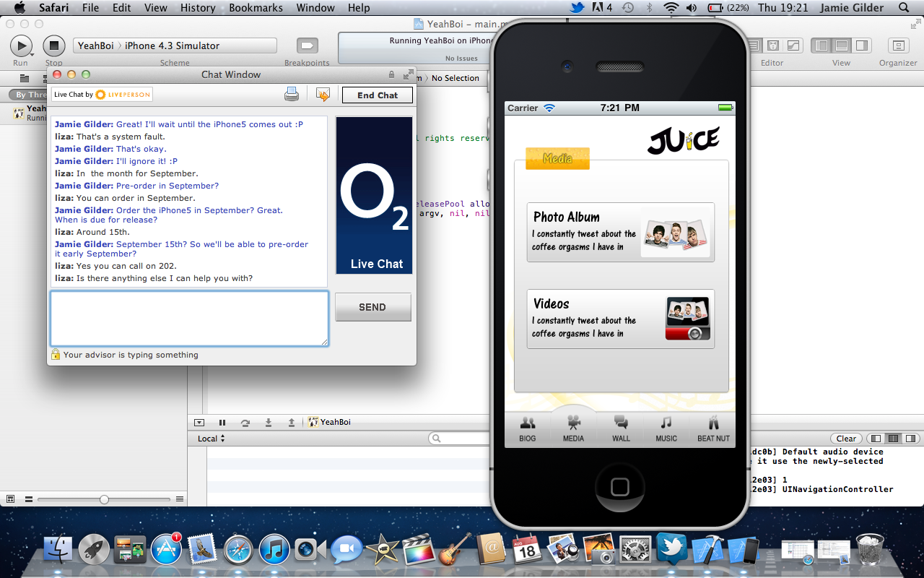Screen dimensions: 924x578
Task: Toggle the Xcode Utilities pane view button
Action: pyautogui.click(x=862, y=46)
